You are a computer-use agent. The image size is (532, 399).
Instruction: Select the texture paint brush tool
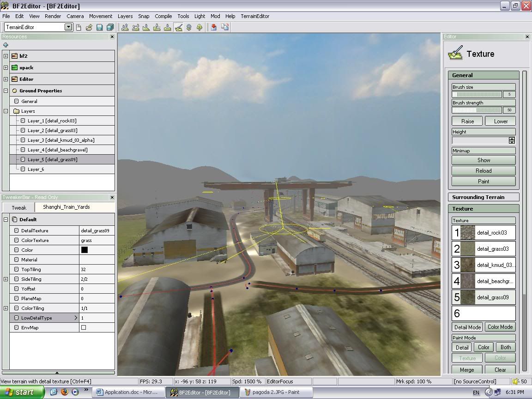pos(178,27)
